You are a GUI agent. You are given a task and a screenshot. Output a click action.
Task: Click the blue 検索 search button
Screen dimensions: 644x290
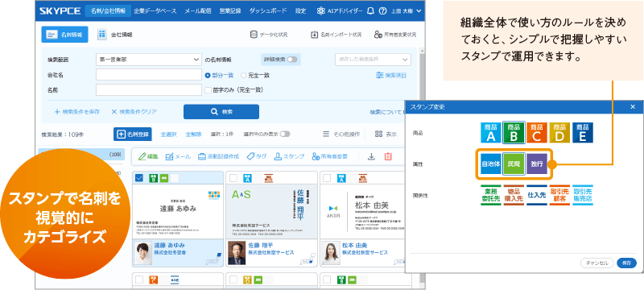(221, 112)
